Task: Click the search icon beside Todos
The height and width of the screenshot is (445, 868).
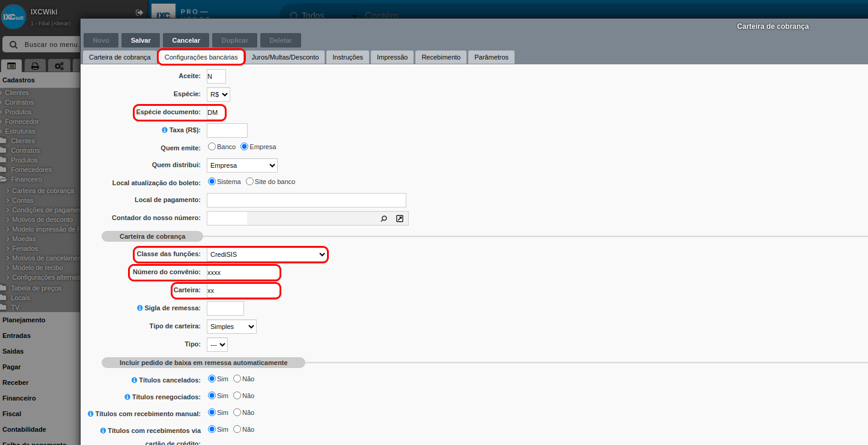Action: click(x=293, y=16)
